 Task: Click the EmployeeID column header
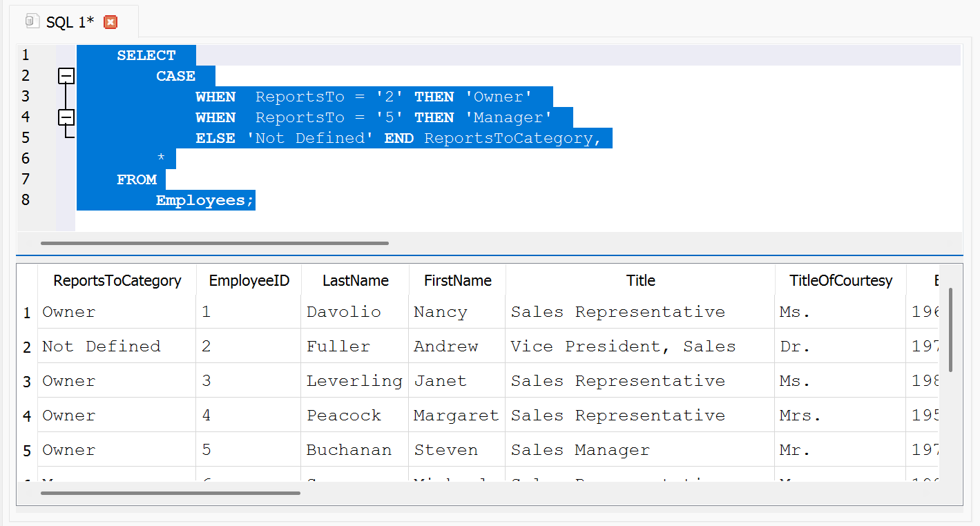(x=249, y=280)
